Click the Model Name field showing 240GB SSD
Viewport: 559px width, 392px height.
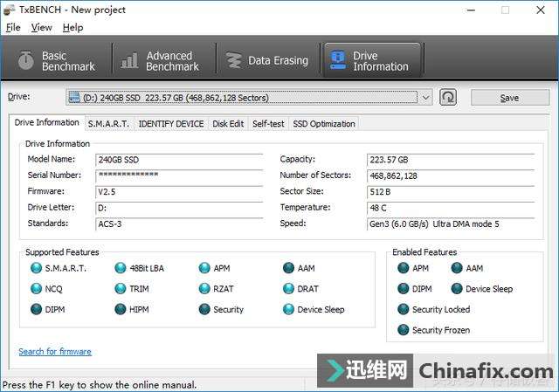pyautogui.click(x=179, y=160)
